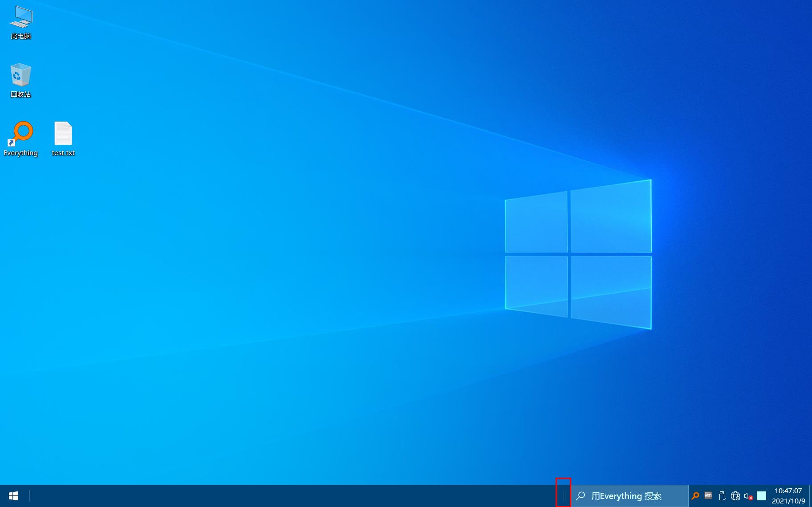Viewport: 812px width, 507px height.
Task: Select the 此电脑 desktop icon
Action: point(21,24)
